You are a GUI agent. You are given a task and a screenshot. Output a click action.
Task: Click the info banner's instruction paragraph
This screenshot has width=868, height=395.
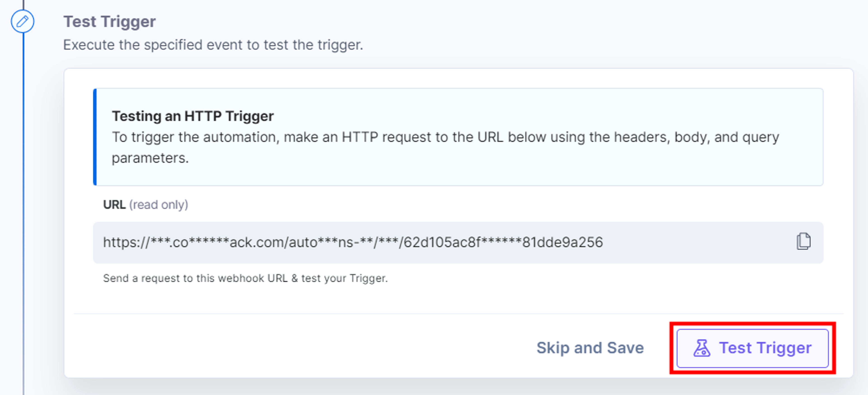coord(446,148)
